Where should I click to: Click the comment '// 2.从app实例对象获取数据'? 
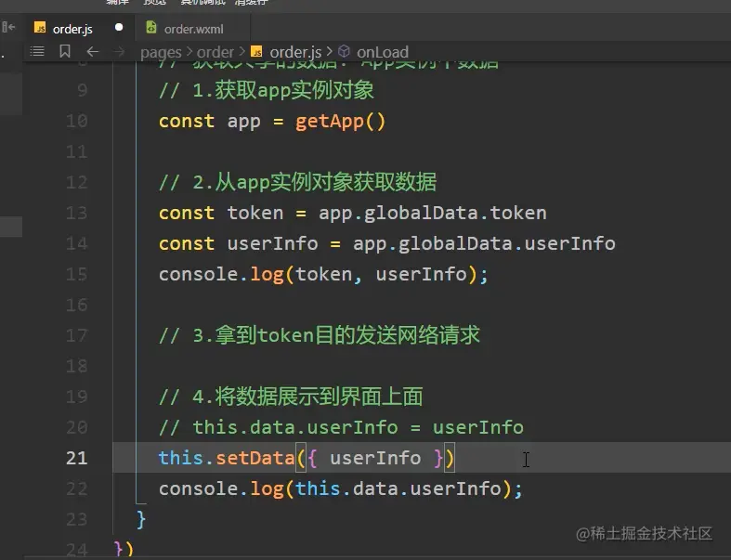pyautogui.click(x=297, y=182)
